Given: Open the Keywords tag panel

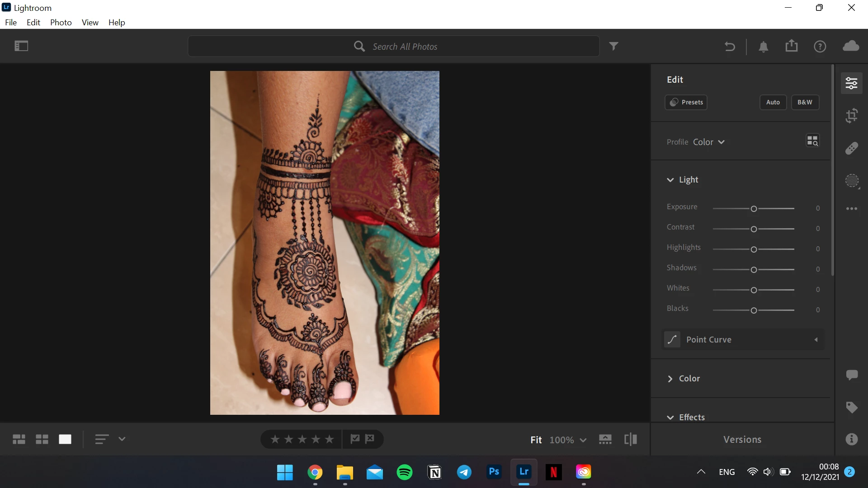Looking at the screenshot, I should pos(852,407).
